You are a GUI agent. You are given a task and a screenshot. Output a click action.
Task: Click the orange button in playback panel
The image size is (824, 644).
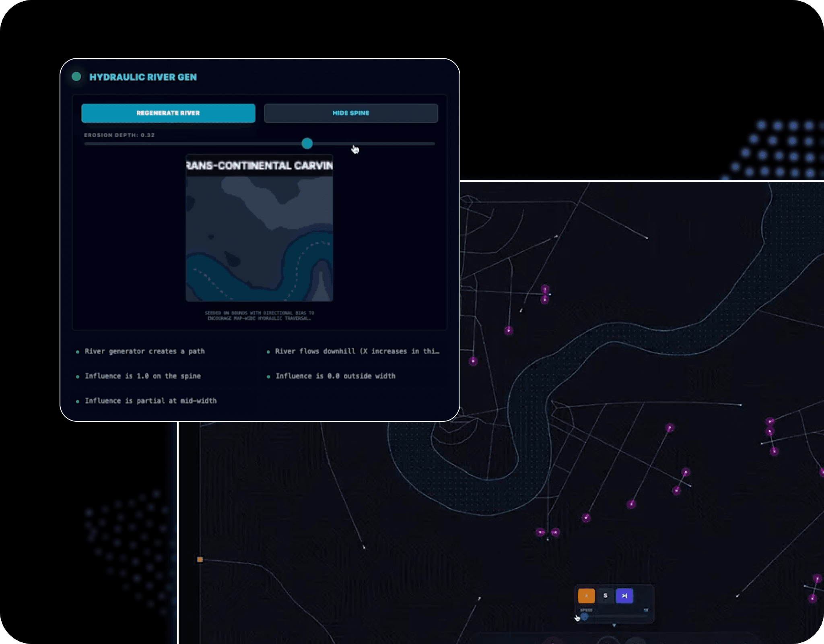(x=586, y=596)
